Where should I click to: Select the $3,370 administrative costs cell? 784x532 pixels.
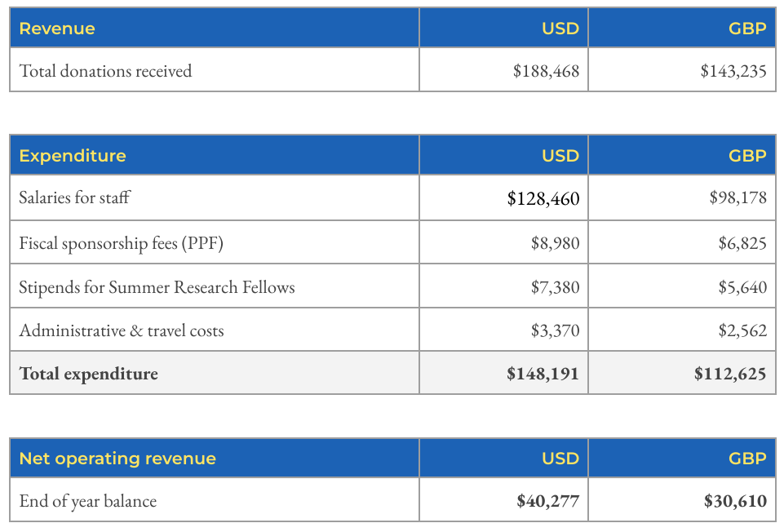(x=555, y=330)
